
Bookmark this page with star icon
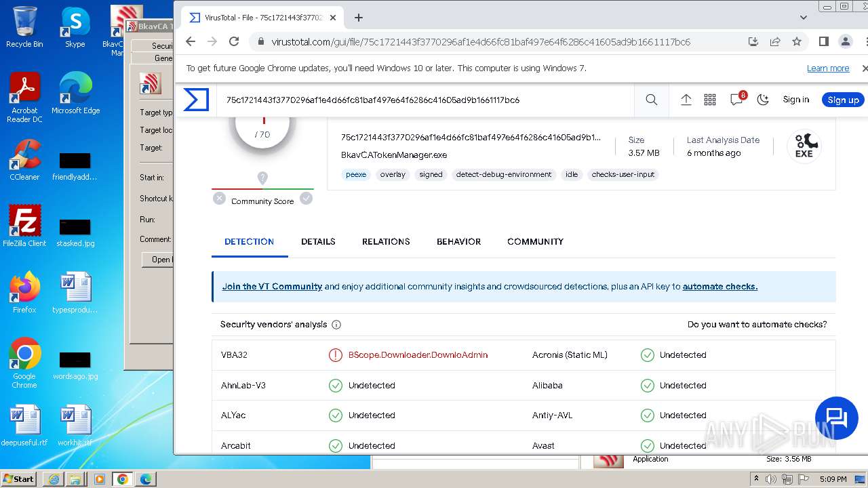(797, 41)
